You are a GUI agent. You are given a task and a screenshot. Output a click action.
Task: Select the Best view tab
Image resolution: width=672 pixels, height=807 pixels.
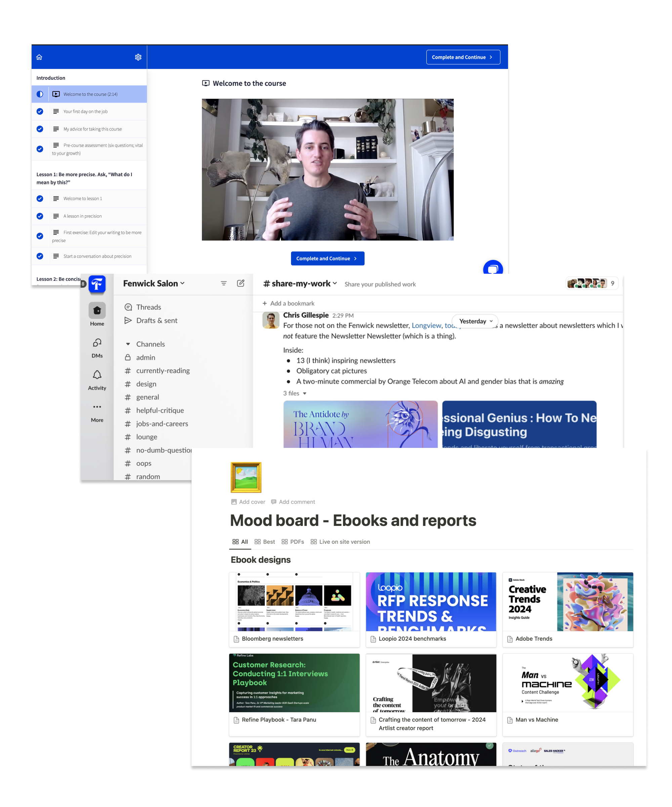point(264,542)
